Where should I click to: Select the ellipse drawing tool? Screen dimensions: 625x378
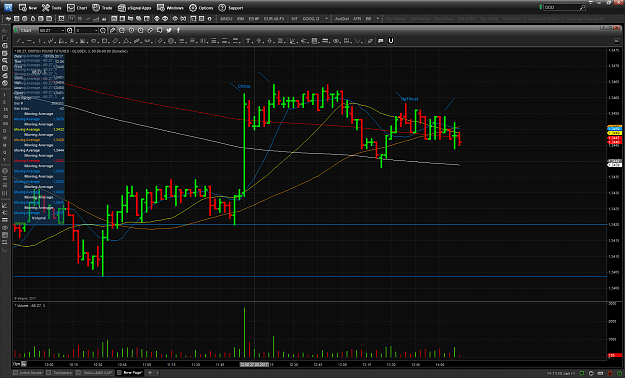(x=94, y=41)
